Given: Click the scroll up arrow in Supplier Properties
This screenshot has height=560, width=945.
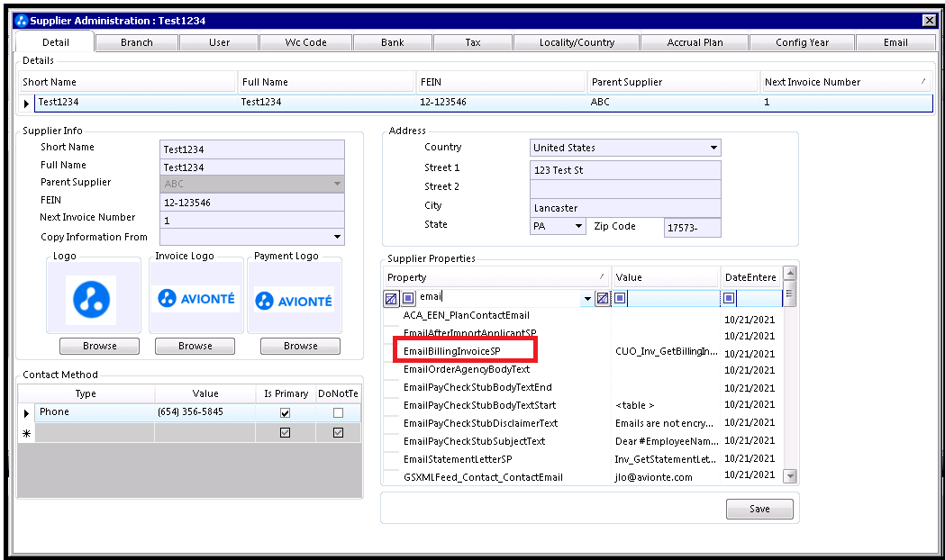Looking at the screenshot, I should click(789, 274).
